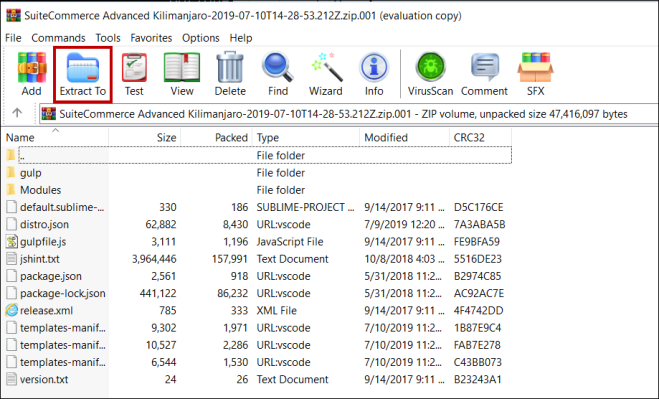Click the distro.json file icon
This screenshot has width=659, height=399.
12,224
